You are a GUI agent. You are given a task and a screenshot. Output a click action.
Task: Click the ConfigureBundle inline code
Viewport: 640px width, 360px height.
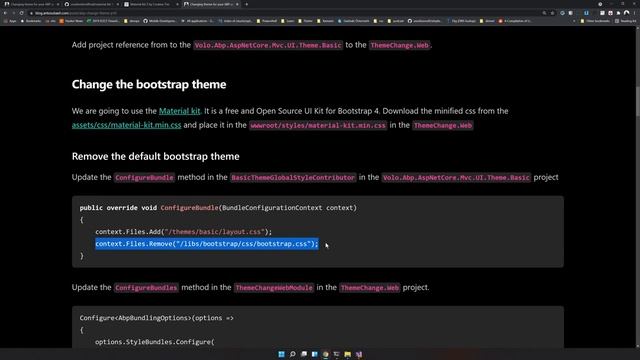[x=144, y=178]
